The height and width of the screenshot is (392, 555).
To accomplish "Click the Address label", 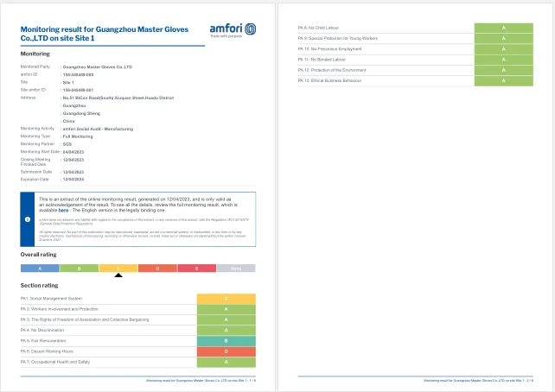I will [x=28, y=98].
